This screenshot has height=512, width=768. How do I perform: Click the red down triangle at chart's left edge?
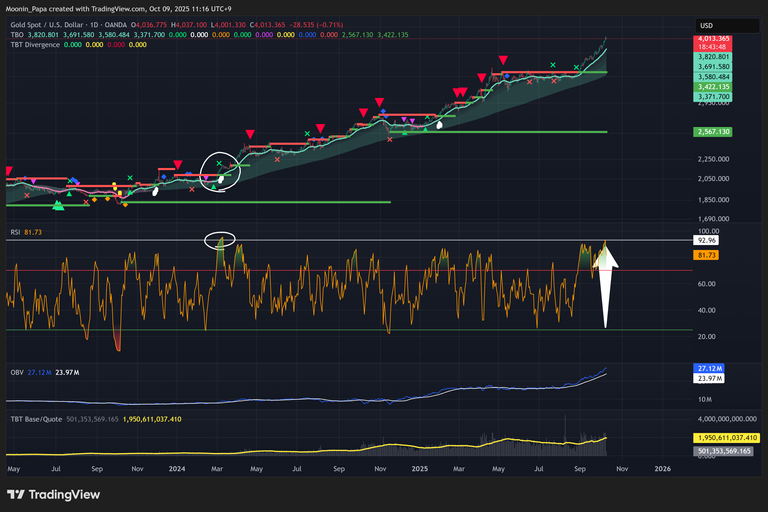(x=9, y=171)
